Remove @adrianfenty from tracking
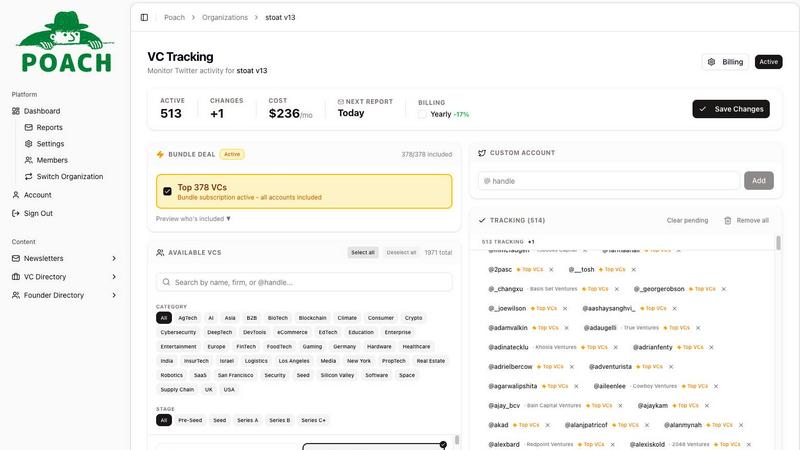Image resolution: width=800 pixels, height=450 pixels. tap(711, 347)
